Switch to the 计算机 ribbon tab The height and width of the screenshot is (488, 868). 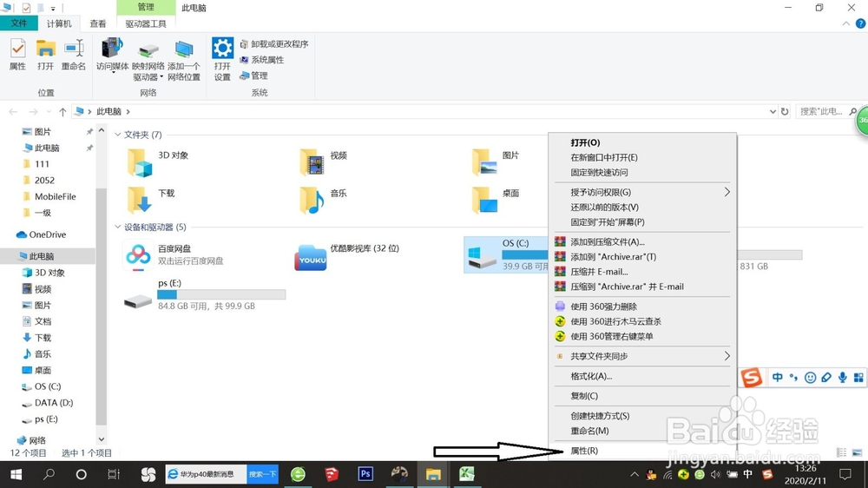click(59, 23)
